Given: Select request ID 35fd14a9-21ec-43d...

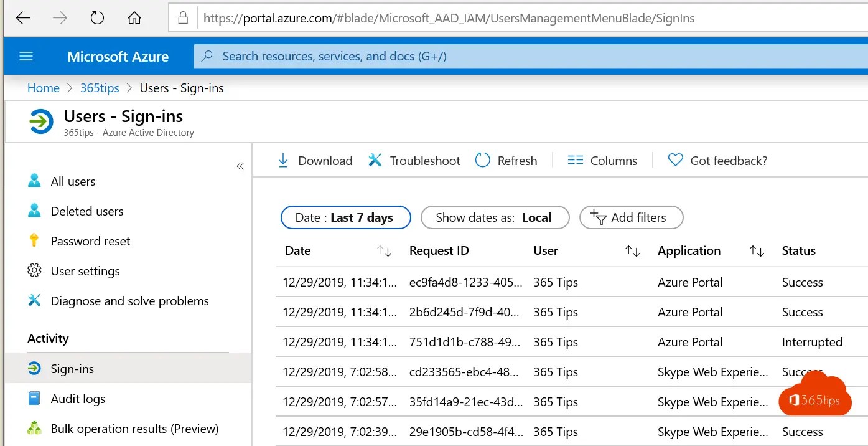Looking at the screenshot, I should click(466, 402).
